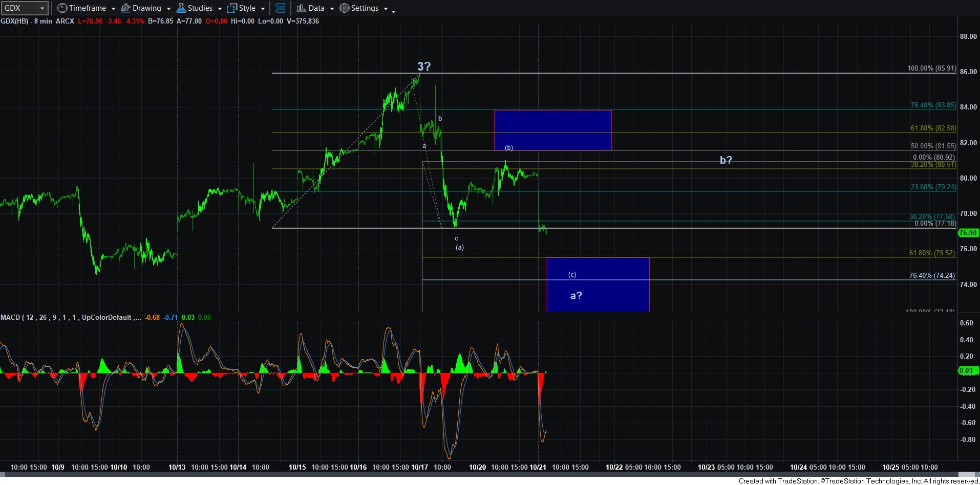Click the blue stacked panels icon
980x485 pixels.
(x=280, y=8)
